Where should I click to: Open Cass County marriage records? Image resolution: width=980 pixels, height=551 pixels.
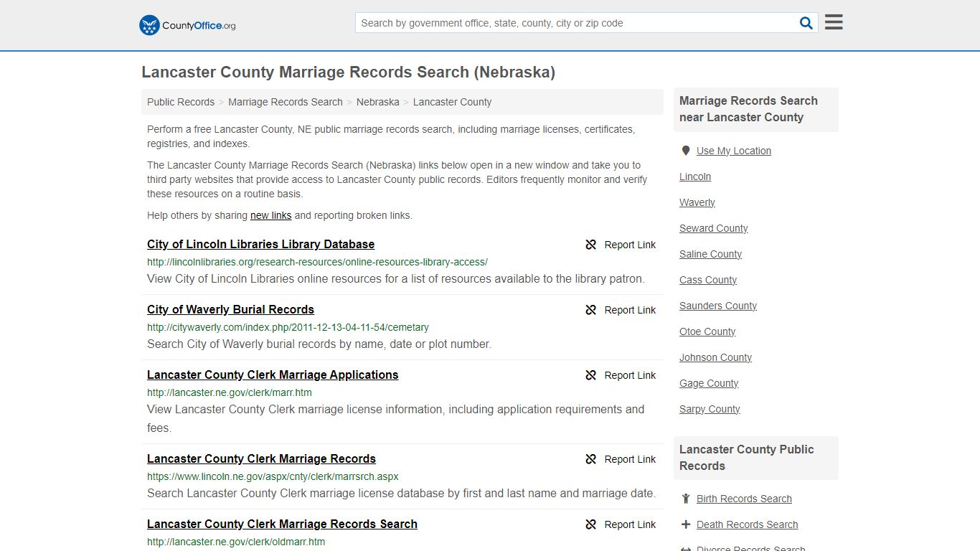[x=708, y=280]
